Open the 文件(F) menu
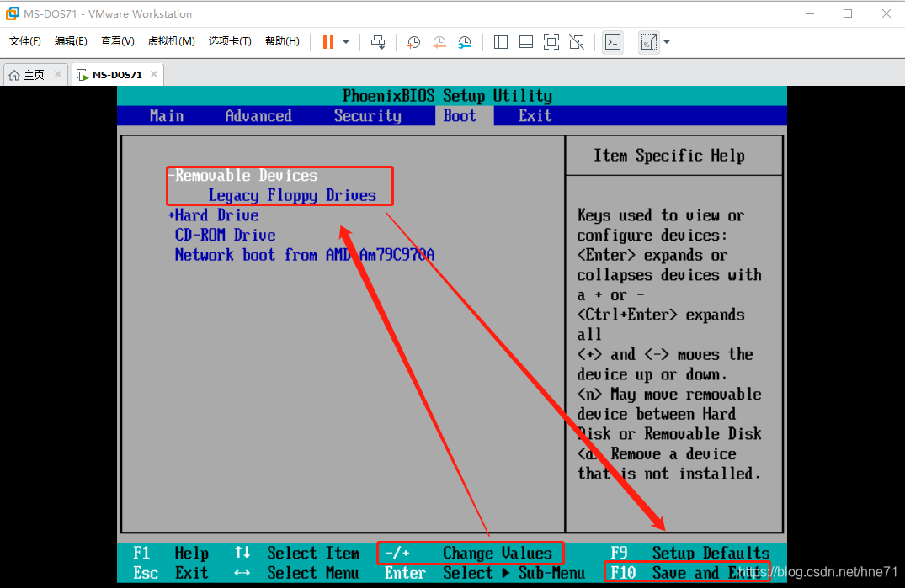Image resolution: width=905 pixels, height=588 pixels. (24, 41)
